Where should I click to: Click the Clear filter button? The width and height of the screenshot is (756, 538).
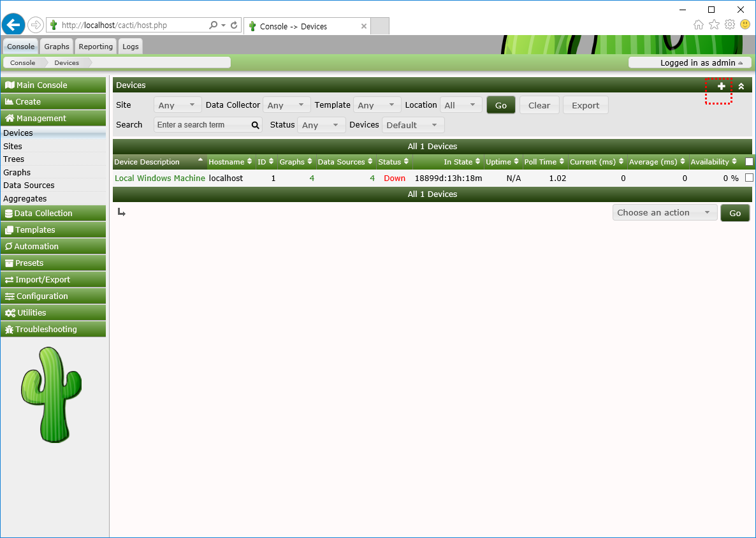pyautogui.click(x=539, y=105)
